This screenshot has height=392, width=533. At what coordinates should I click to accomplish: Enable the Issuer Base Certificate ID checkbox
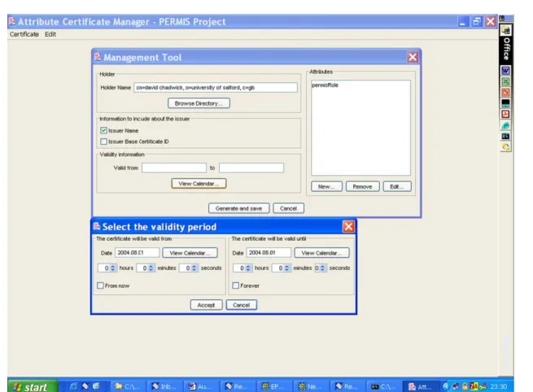(x=103, y=142)
